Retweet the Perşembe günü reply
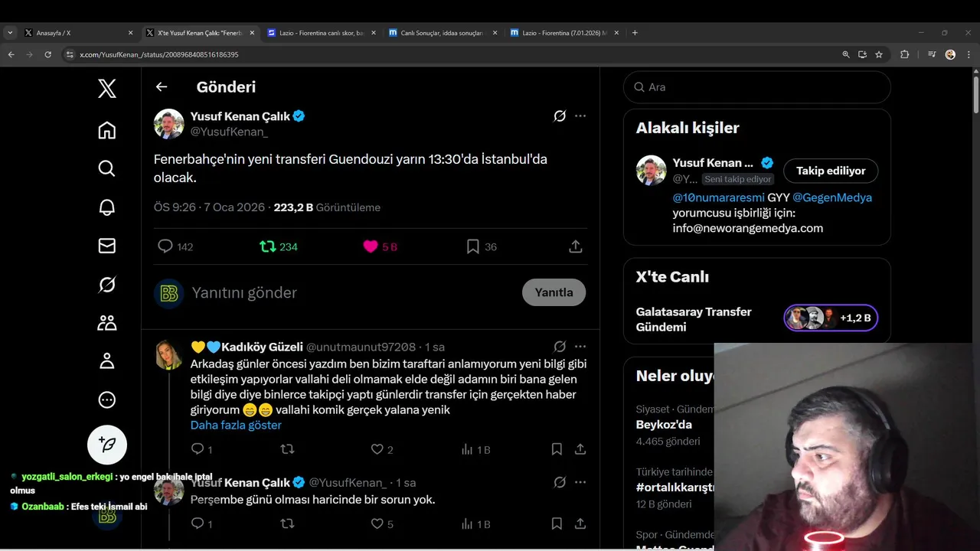 point(288,523)
